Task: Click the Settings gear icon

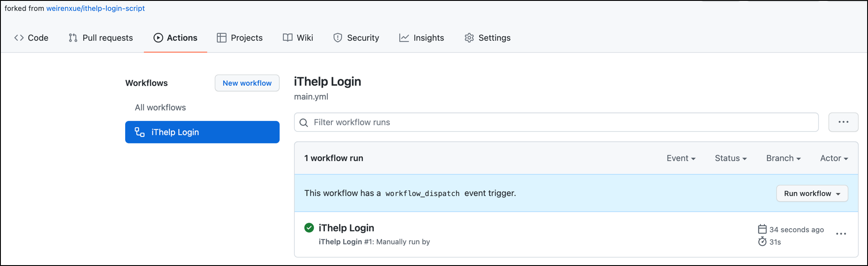Action: (x=469, y=38)
